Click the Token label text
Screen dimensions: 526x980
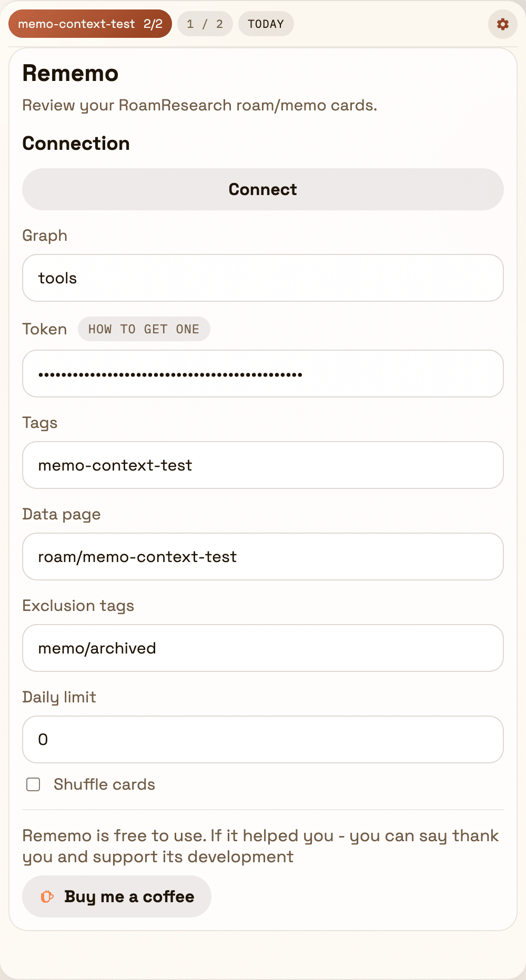click(x=44, y=329)
